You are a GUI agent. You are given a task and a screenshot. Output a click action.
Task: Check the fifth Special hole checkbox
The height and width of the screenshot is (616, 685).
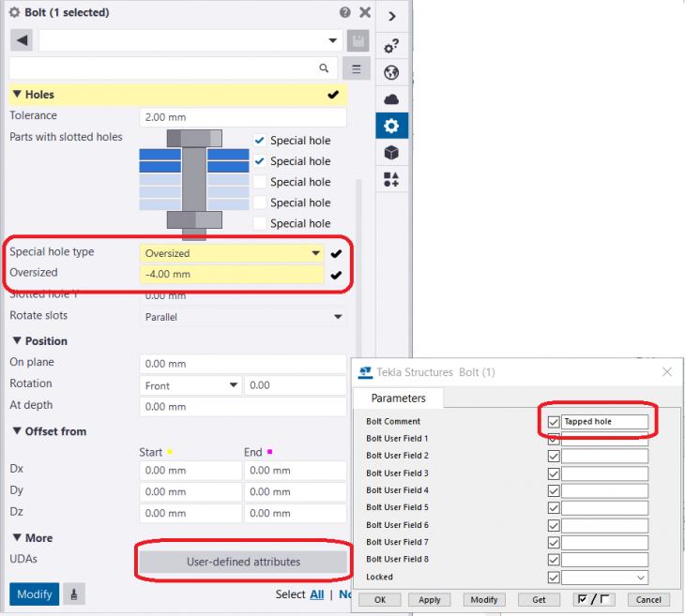click(260, 223)
